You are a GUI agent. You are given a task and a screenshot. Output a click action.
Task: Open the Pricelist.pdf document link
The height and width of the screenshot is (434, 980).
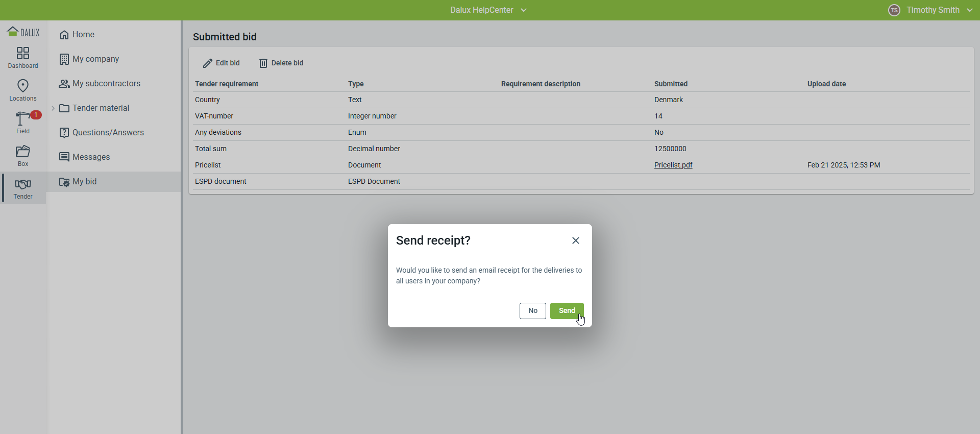tap(673, 165)
